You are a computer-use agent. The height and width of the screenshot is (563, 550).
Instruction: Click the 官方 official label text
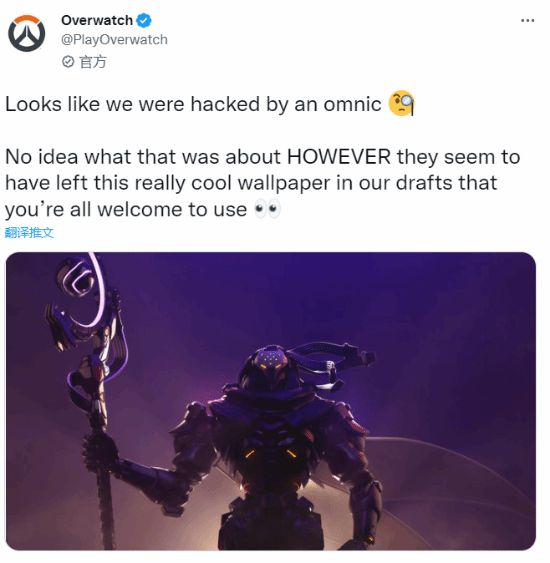coord(93,62)
